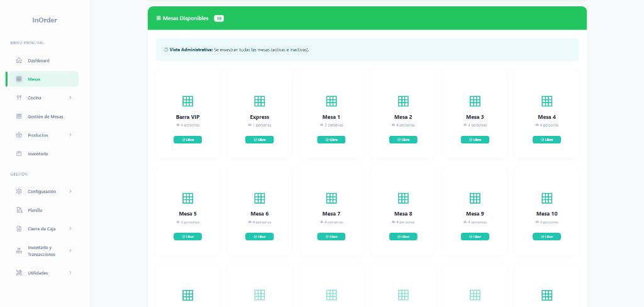Image resolution: width=644 pixels, height=307 pixels.
Task: Click the Express table icon
Action: pos(260,101)
